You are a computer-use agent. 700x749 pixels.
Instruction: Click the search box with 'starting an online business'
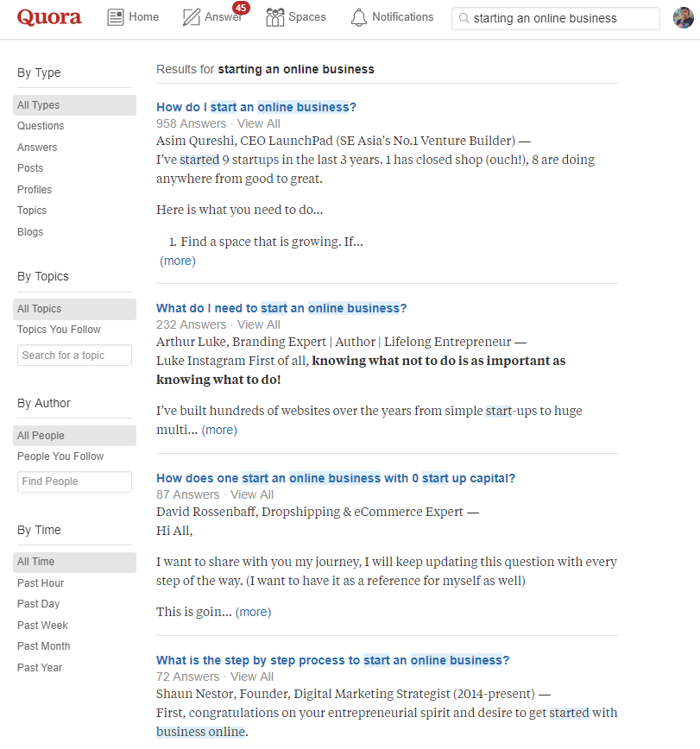[556, 18]
